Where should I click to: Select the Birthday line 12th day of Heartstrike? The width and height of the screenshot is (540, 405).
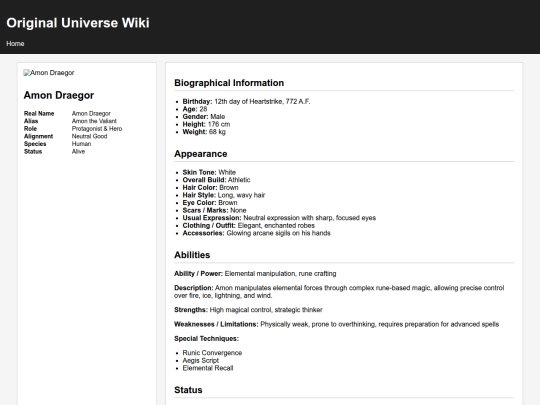[x=246, y=102]
